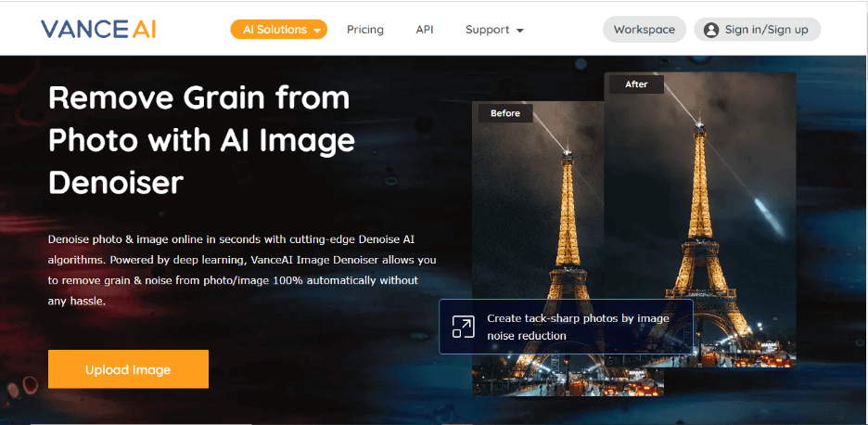868x425 pixels.
Task: Click Sign in/Sign up button
Action: click(758, 30)
